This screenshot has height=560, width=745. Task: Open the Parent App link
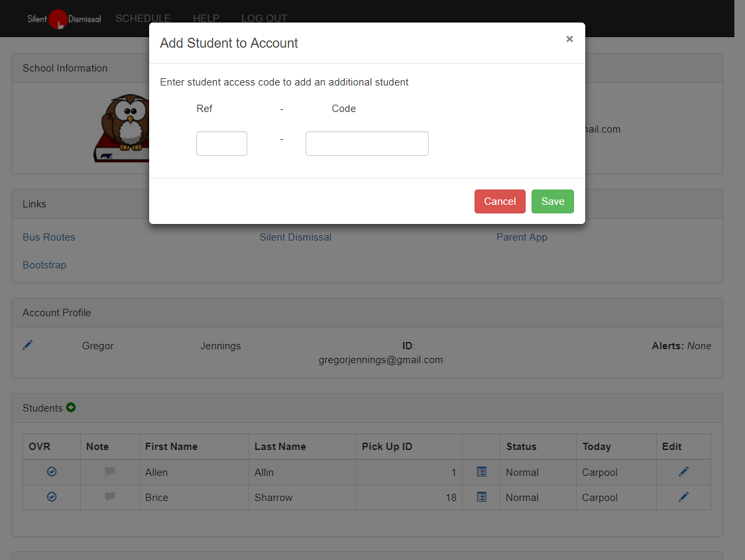[522, 237]
